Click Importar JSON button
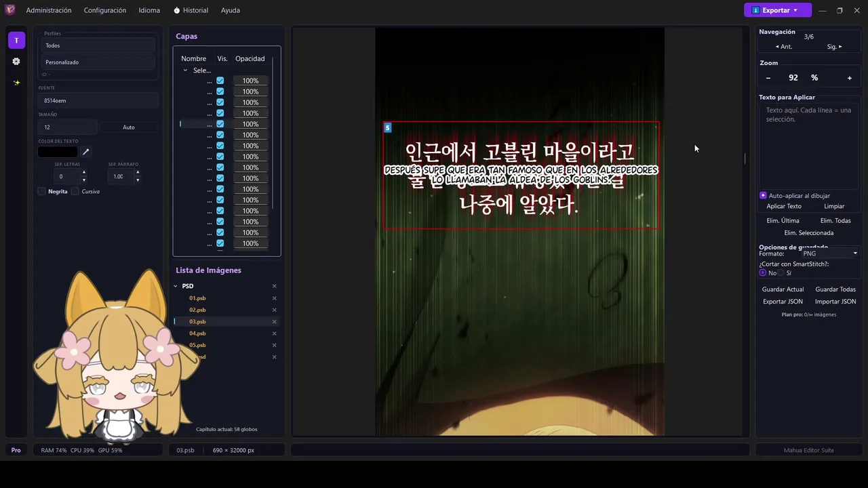 (x=835, y=302)
